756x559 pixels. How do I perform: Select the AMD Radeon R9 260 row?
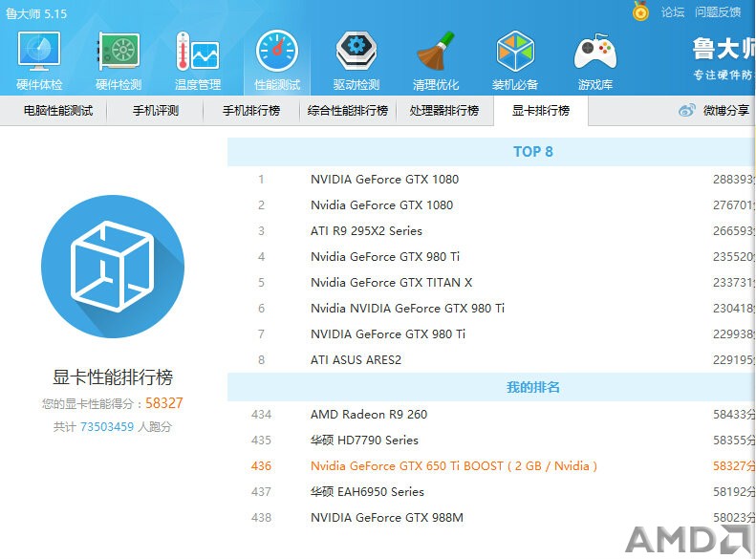(491, 415)
